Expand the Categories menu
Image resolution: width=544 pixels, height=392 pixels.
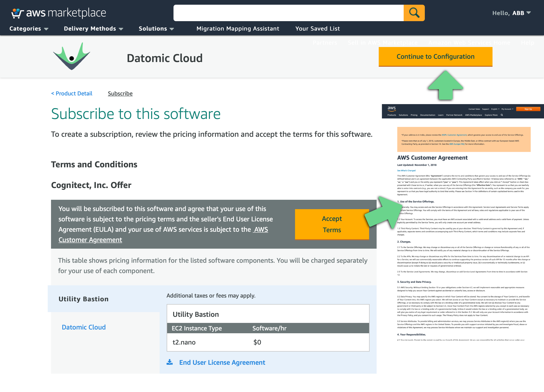click(x=29, y=28)
